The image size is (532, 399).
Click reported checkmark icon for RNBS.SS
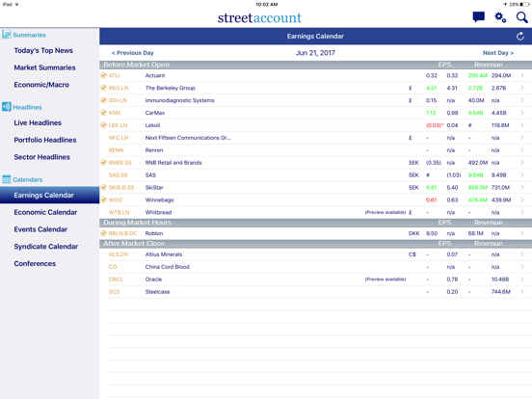pyautogui.click(x=103, y=163)
